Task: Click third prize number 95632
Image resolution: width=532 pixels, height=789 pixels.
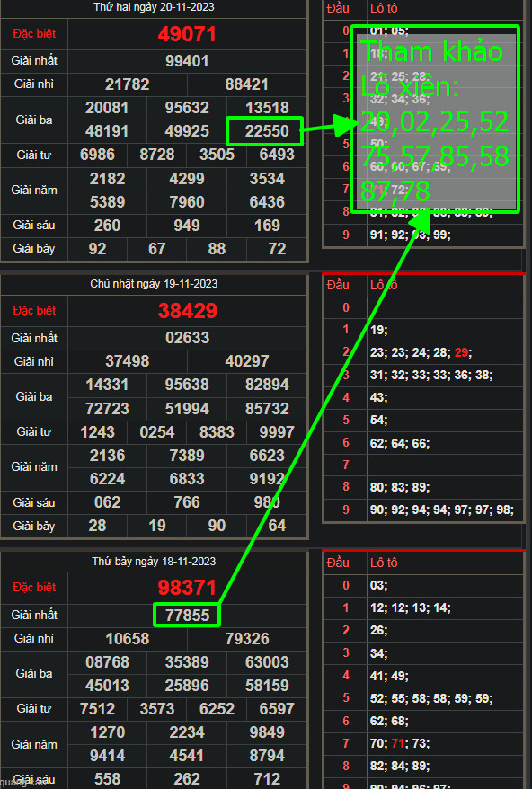Action: coord(187,108)
